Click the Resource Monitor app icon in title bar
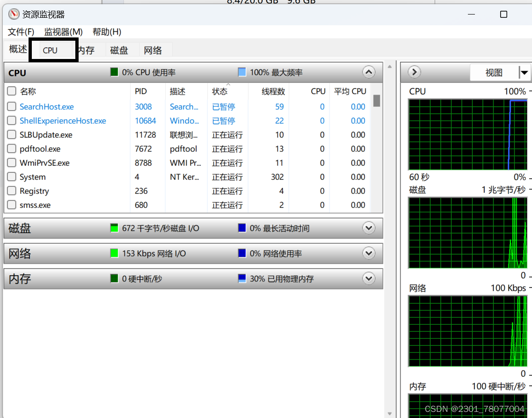This screenshot has height=418, width=532. 14,14
